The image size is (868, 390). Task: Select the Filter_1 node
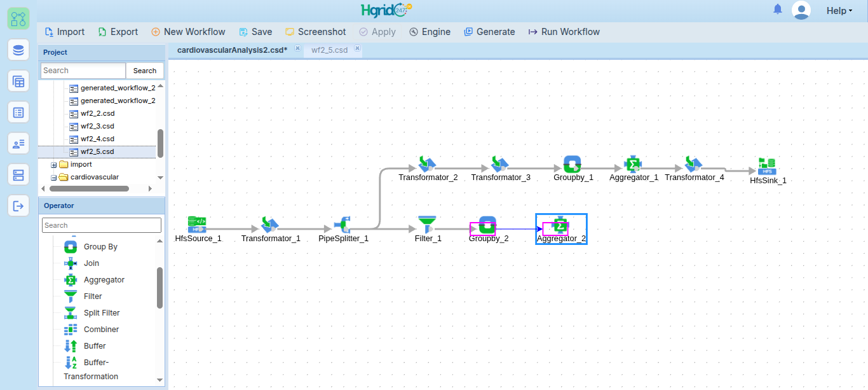[x=428, y=229]
